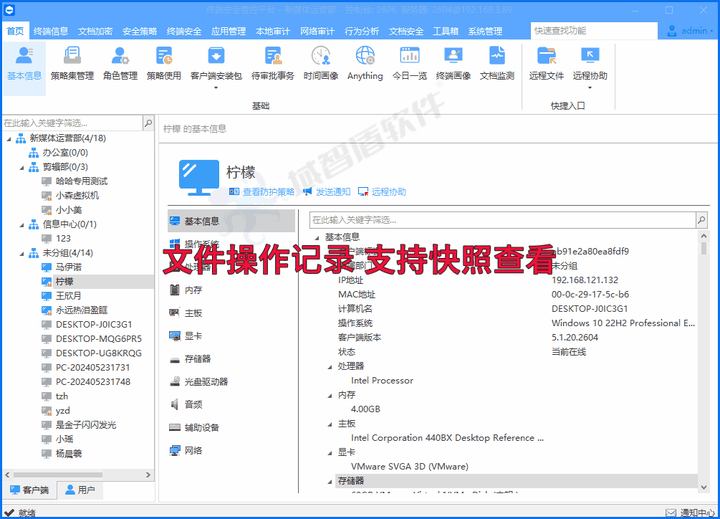Switch to 文档加密 menu tab

point(95,31)
